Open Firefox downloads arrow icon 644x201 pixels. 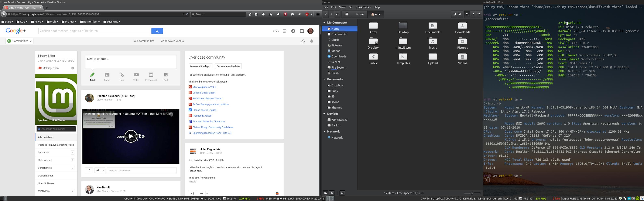pos(263,14)
